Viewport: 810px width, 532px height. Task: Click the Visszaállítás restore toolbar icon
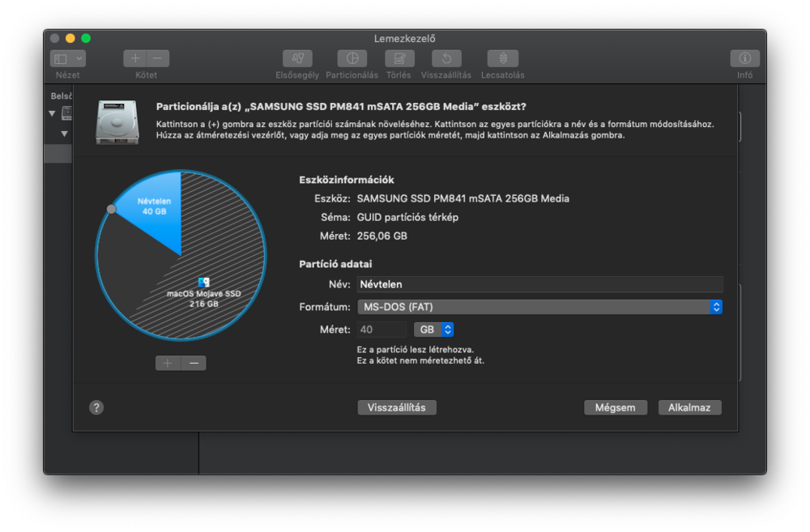(x=446, y=59)
